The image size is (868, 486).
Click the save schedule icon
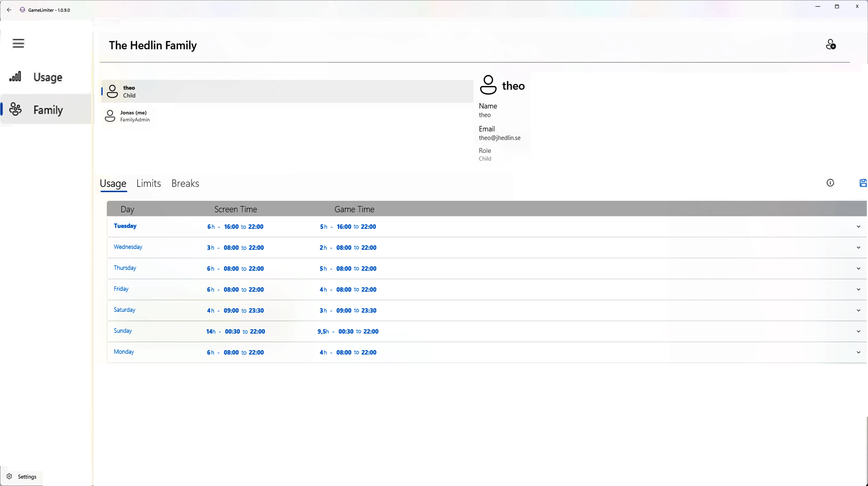pyautogui.click(x=863, y=183)
